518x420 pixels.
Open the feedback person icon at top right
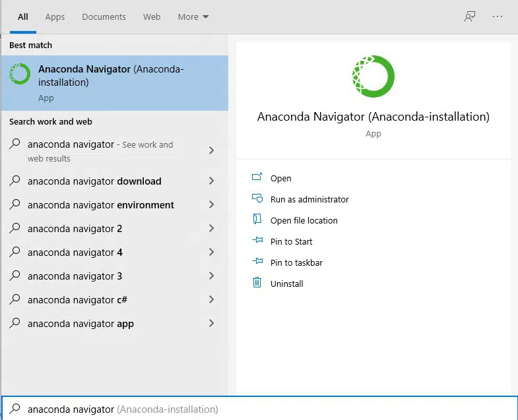point(470,16)
